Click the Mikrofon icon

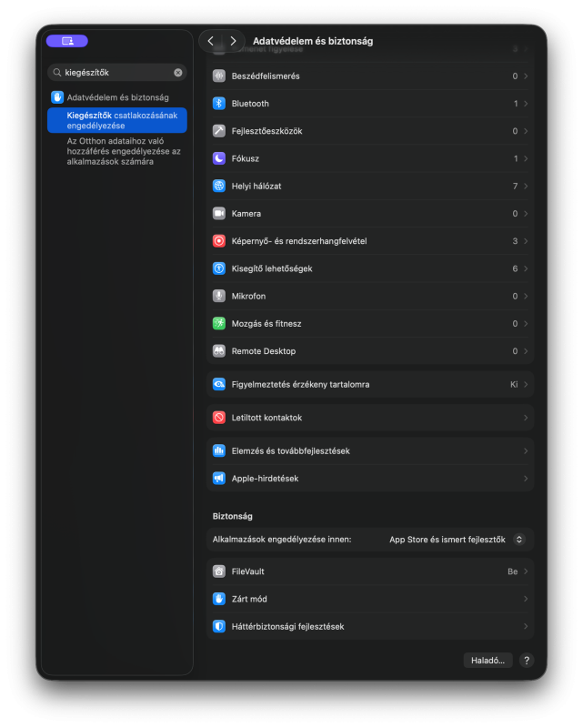pyautogui.click(x=219, y=296)
